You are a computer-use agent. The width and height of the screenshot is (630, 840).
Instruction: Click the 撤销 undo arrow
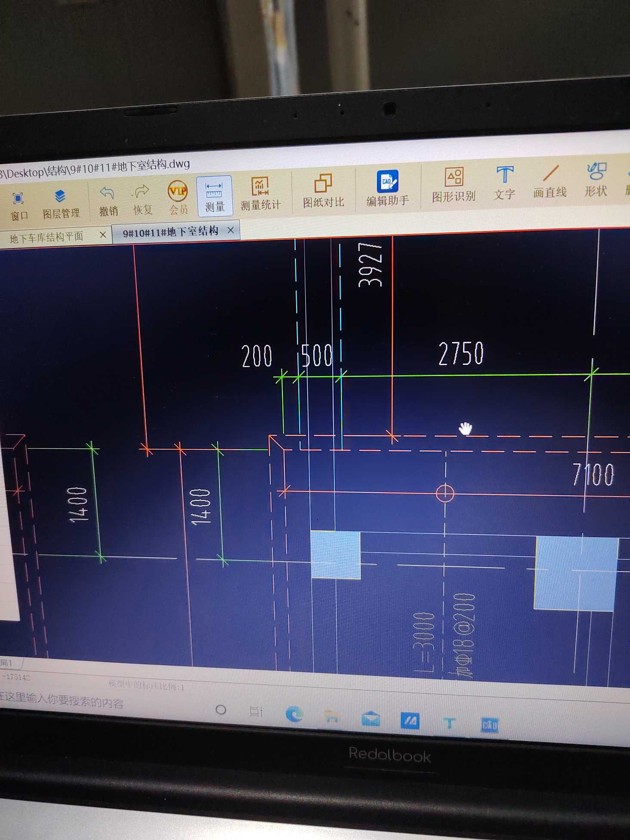(108, 201)
